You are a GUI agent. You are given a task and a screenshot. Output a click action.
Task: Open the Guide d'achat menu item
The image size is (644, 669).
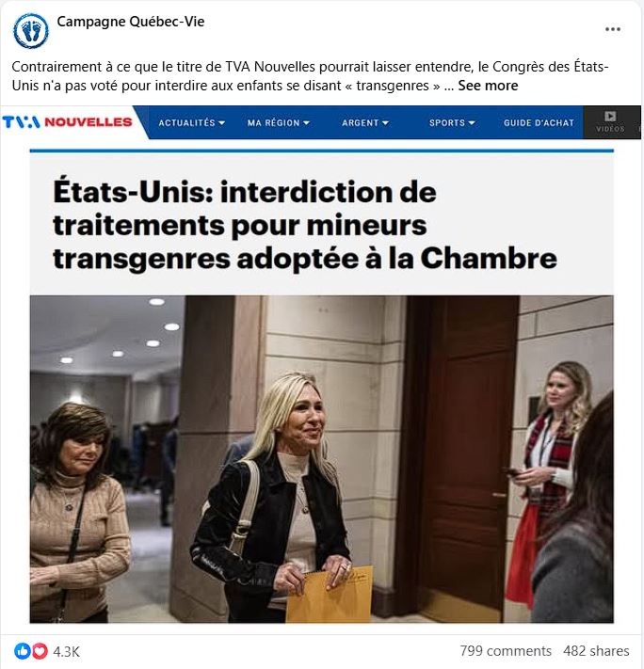pos(539,123)
